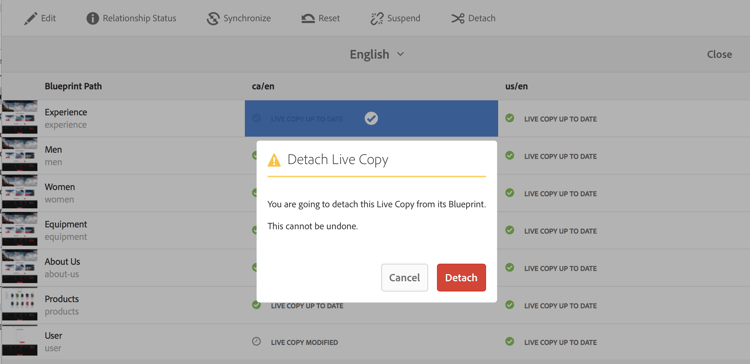Screen dimensions: 750x364
Task: Expand the English language dropdown
Action: tap(377, 55)
